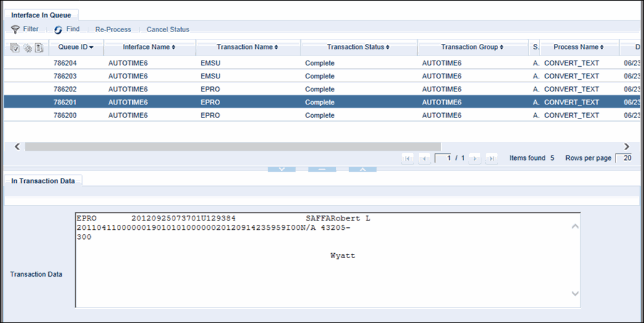Go to the previous page of results

pyautogui.click(x=424, y=159)
